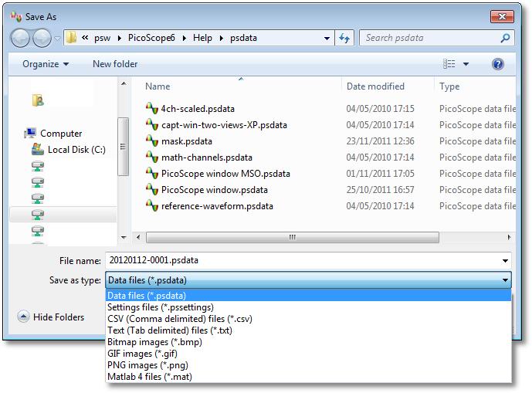
Task: Click icon of capt-win-two-views-XP.psdata
Action: 152,124
